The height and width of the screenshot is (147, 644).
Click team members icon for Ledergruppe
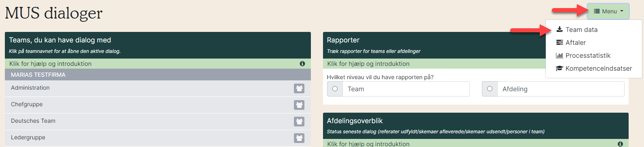tap(299, 138)
